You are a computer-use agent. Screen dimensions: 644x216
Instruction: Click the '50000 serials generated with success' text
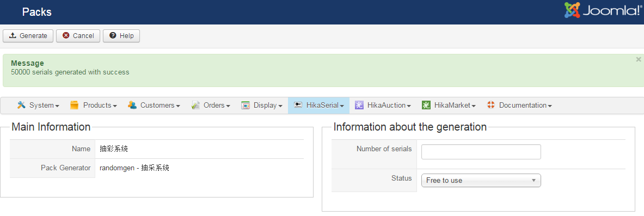70,72
